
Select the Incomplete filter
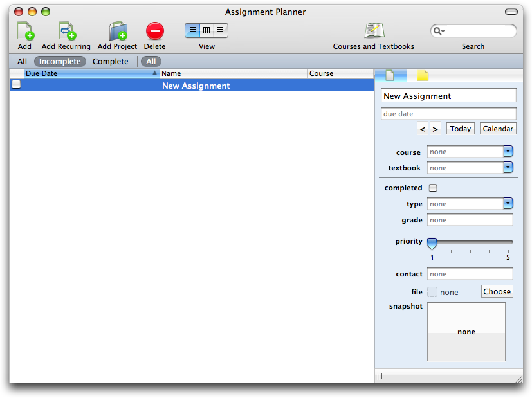[60, 62]
